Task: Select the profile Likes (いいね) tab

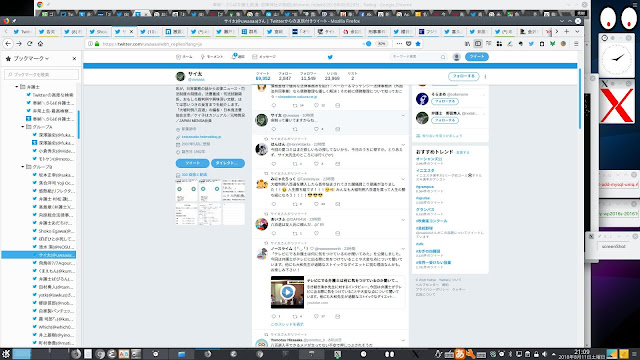Action: (332, 76)
